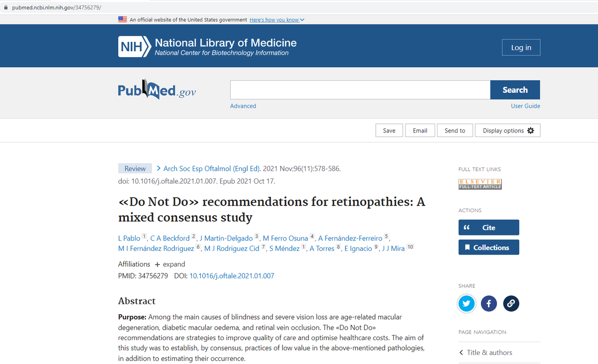Viewport: 598px width, 364px height.
Task: Click affiliation superscript 5 after Fernández-Ferreiro
Action: coord(386,237)
